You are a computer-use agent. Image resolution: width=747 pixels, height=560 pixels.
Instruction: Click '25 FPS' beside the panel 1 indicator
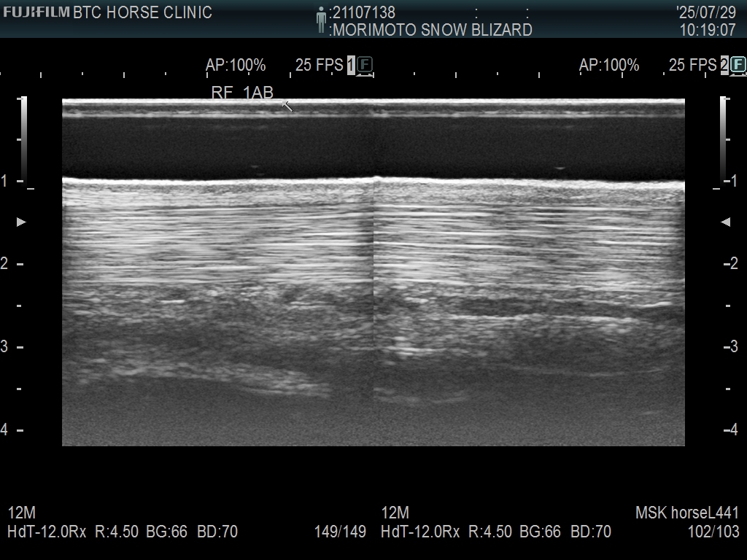point(320,65)
